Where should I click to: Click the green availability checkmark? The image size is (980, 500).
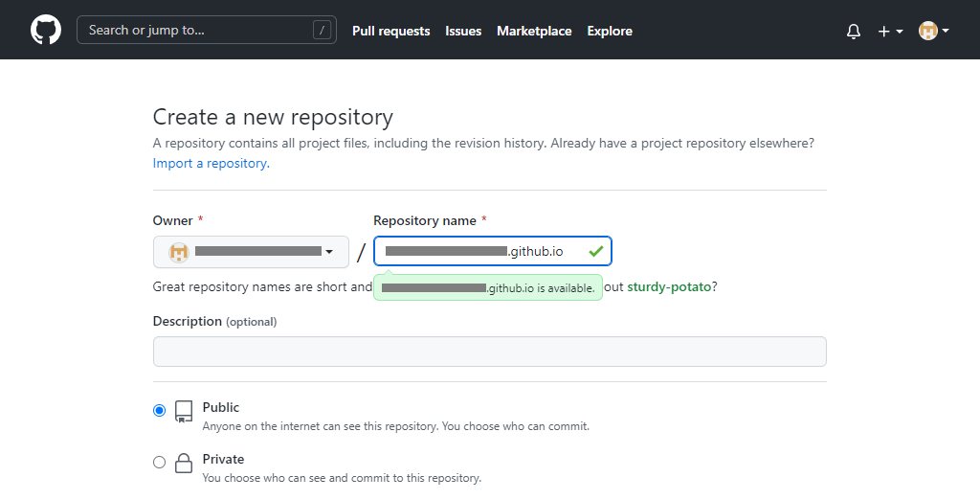595,251
